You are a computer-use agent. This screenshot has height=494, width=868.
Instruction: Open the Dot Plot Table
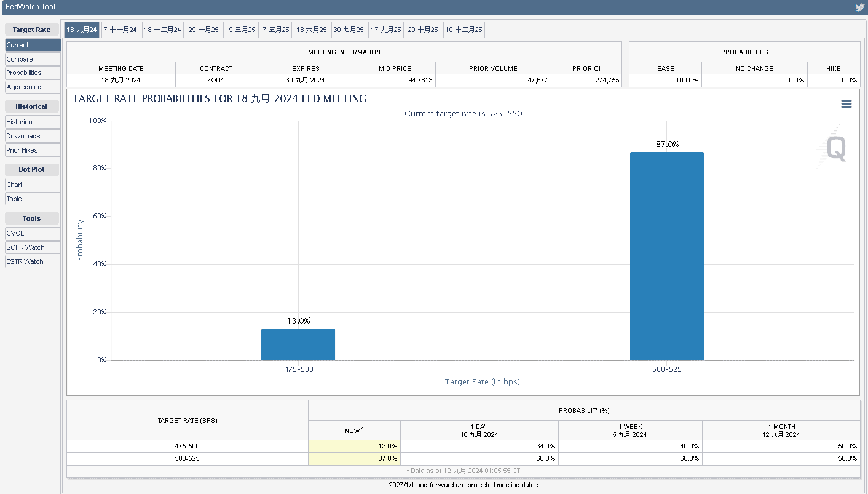[x=33, y=199]
